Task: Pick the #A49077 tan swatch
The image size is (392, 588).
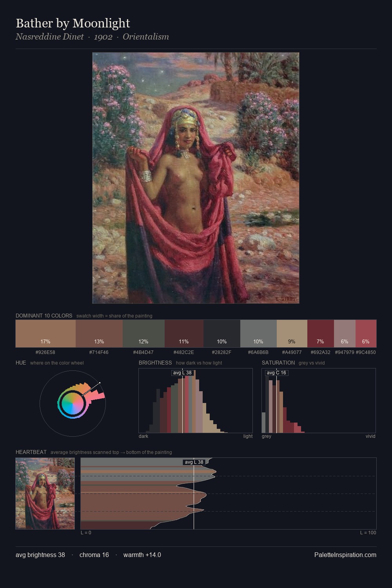Action: pos(292,334)
